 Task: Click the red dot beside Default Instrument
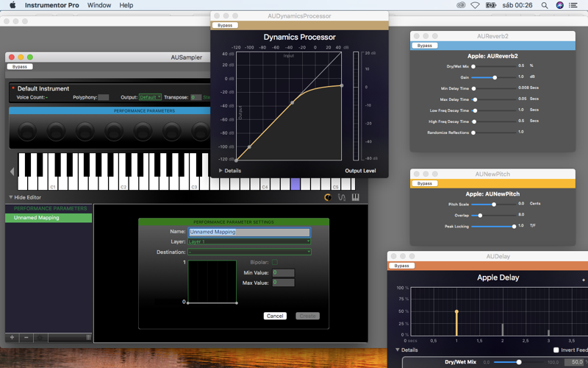[13, 88]
